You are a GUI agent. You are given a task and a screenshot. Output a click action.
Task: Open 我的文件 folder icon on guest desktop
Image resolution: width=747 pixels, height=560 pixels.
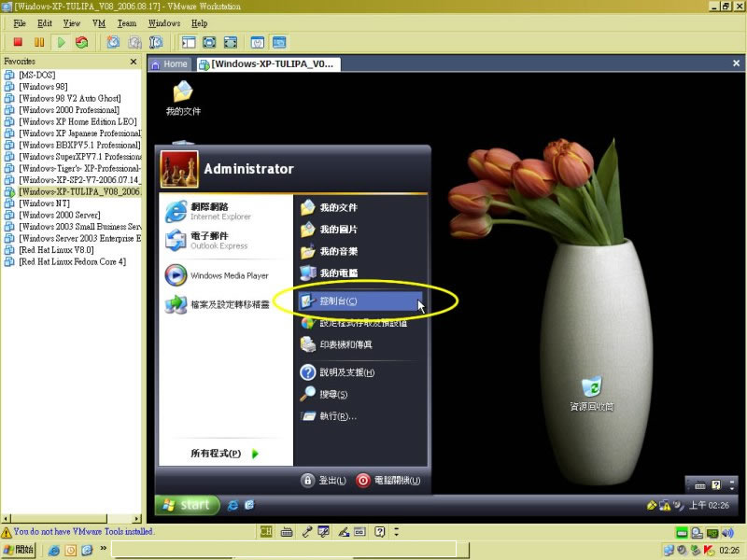(183, 99)
